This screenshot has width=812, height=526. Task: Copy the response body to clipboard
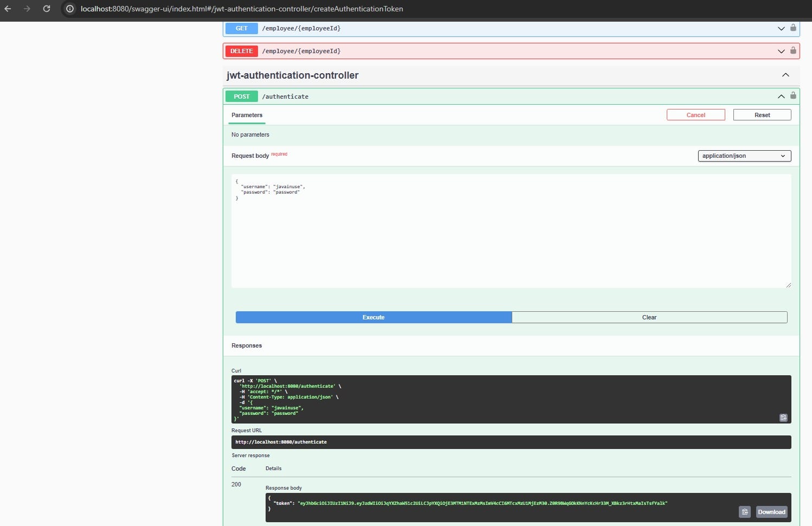coord(745,512)
